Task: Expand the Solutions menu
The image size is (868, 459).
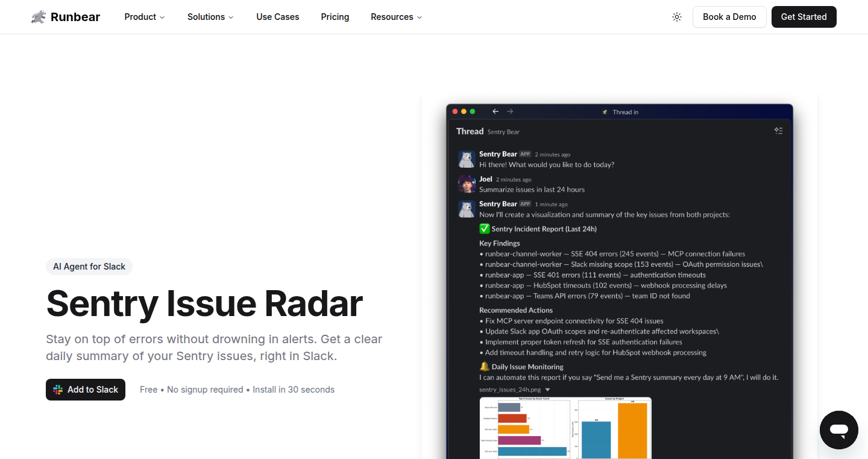Action: (210, 17)
